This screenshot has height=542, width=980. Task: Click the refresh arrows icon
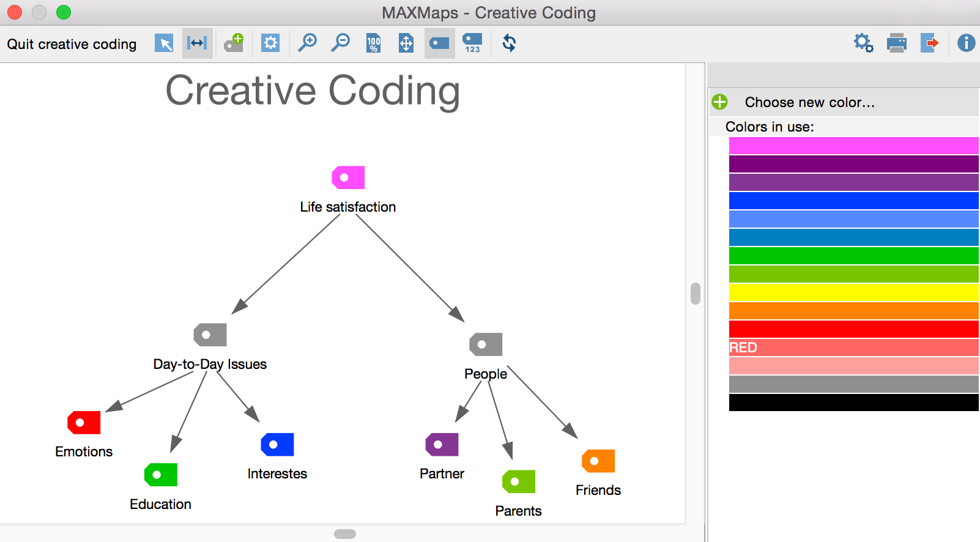[x=509, y=43]
